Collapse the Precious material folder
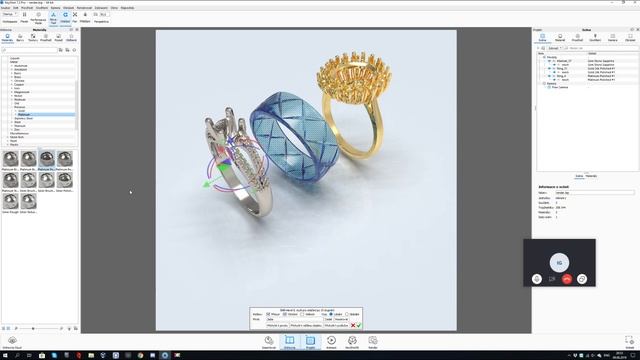The height and width of the screenshot is (360, 640). coord(11,107)
